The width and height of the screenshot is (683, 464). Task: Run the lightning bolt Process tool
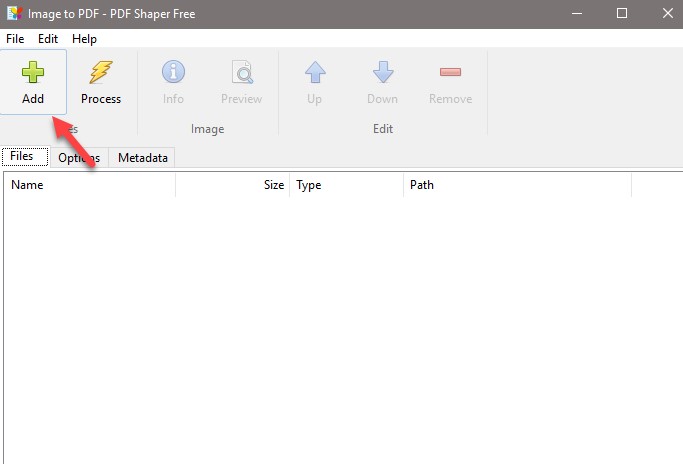pyautogui.click(x=101, y=73)
